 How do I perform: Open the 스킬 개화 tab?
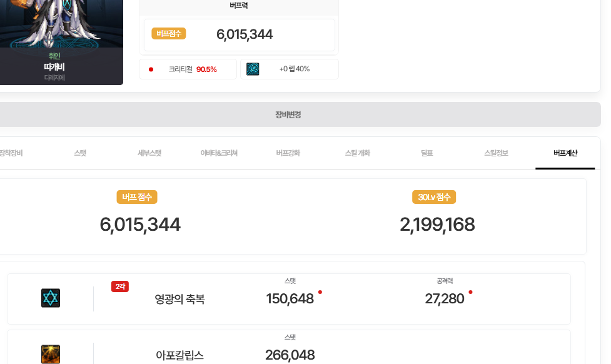point(357,153)
